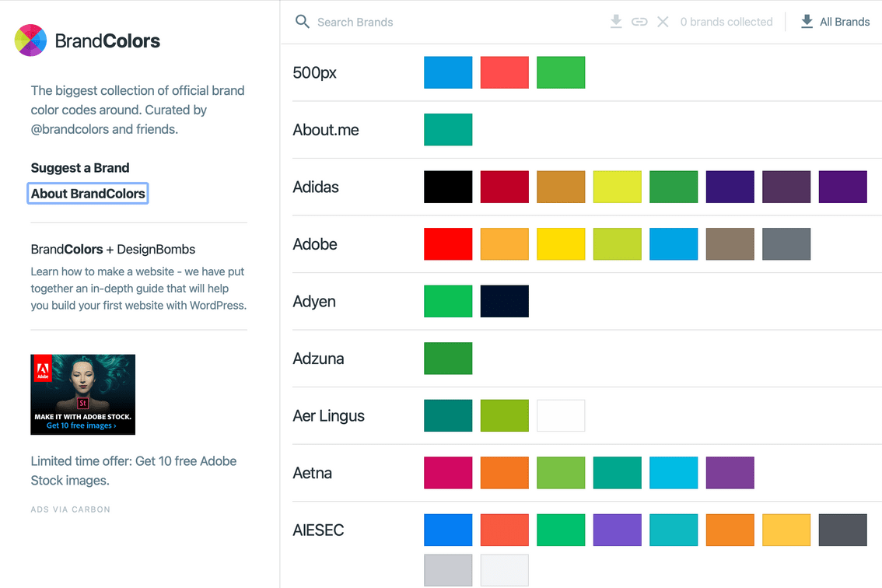Click the Adobe Stock ad thumbnail
The height and width of the screenshot is (588, 882).
tap(82, 394)
